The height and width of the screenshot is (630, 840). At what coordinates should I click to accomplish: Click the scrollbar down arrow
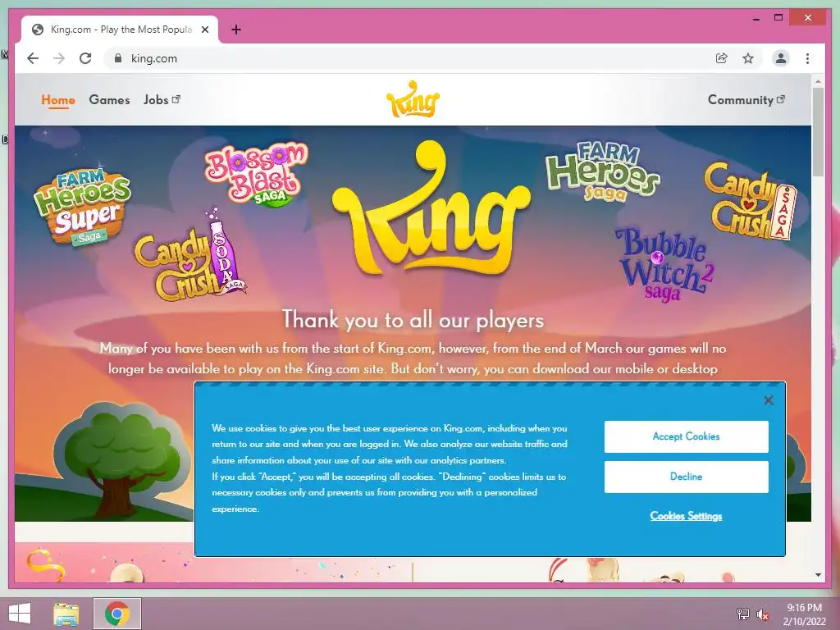tap(818, 575)
